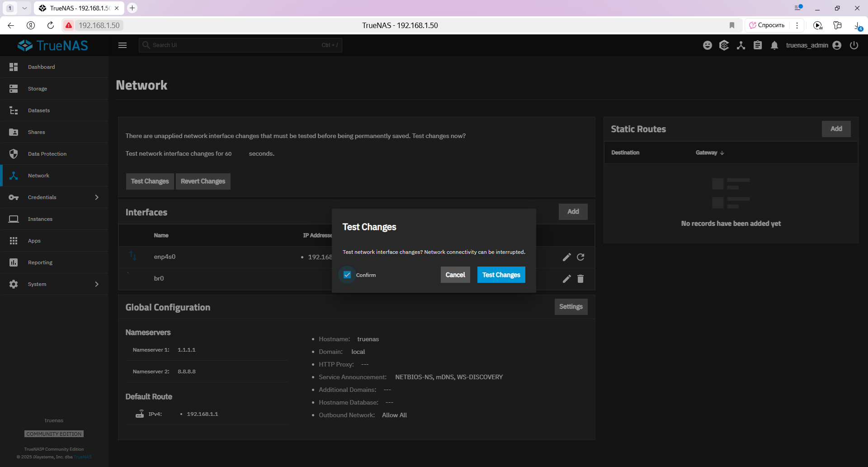Edit the enp4s0 interface pencil icon
Image resolution: width=868 pixels, height=467 pixels.
point(566,257)
